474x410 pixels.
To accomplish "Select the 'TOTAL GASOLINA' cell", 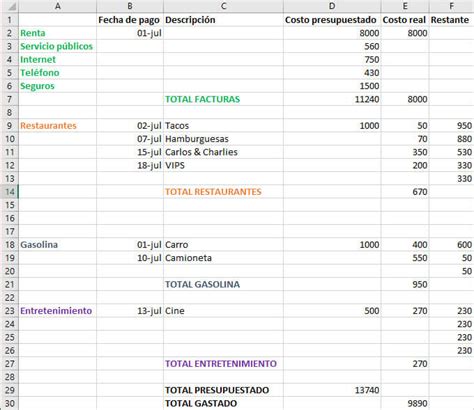I will [x=223, y=284].
